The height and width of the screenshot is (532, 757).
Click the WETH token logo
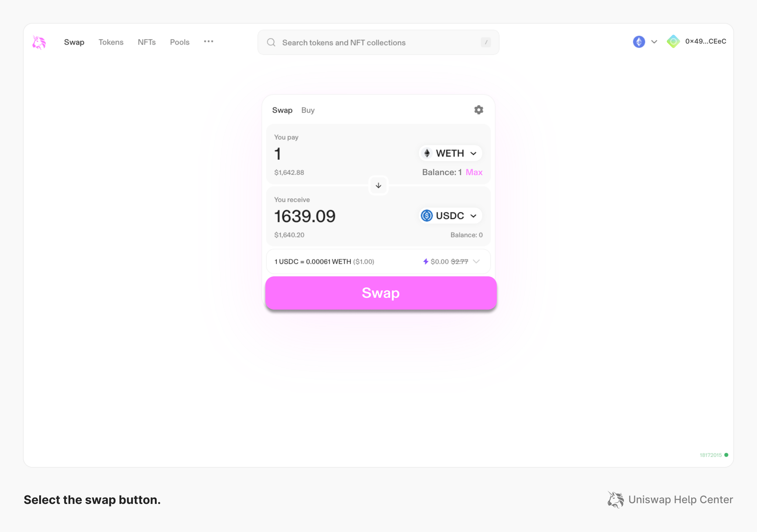427,153
